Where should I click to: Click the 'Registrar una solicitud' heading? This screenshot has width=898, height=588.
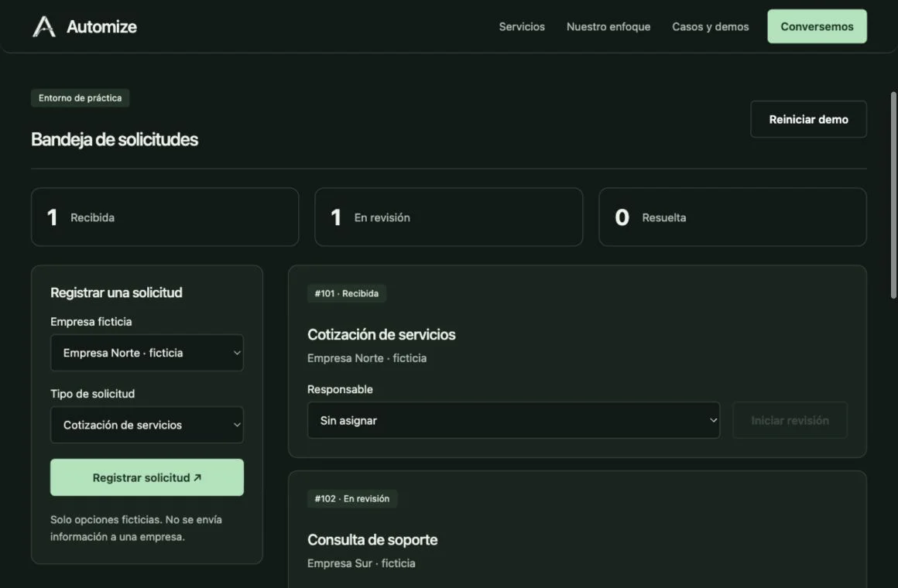pos(116,292)
